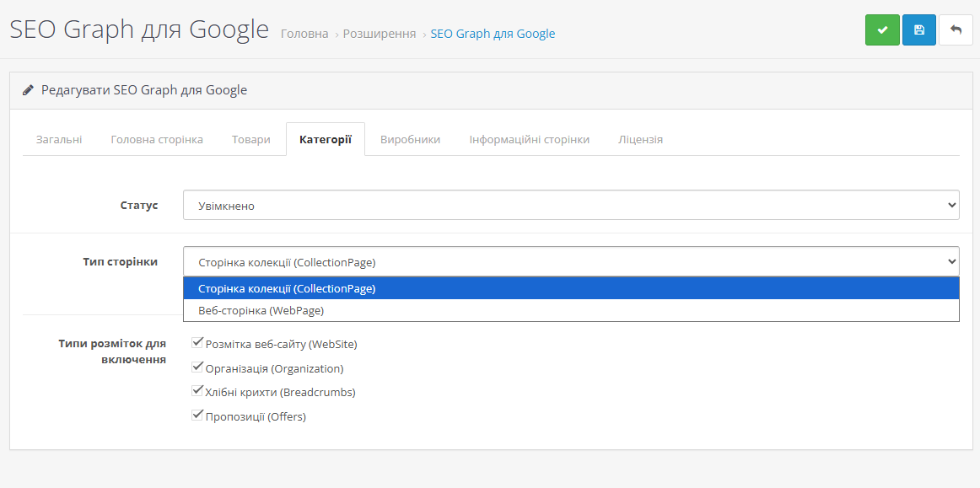Viewport: 980px width, 488px height.
Task: Open the Розширення breadcrumb link
Action: [x=379, y=34]
